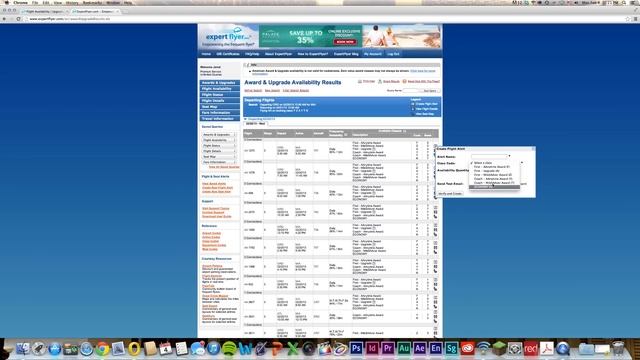The width and height of the screenshot is (640, 360).
Task: Choose Coach - MileSAAver Award class option
Action: 494,183
